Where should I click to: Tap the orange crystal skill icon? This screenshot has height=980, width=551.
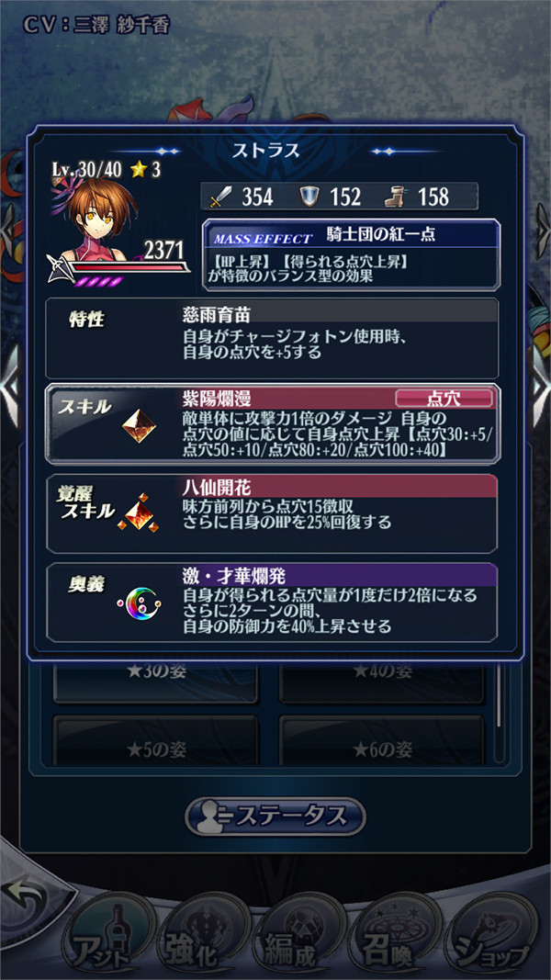pos(139,426)
